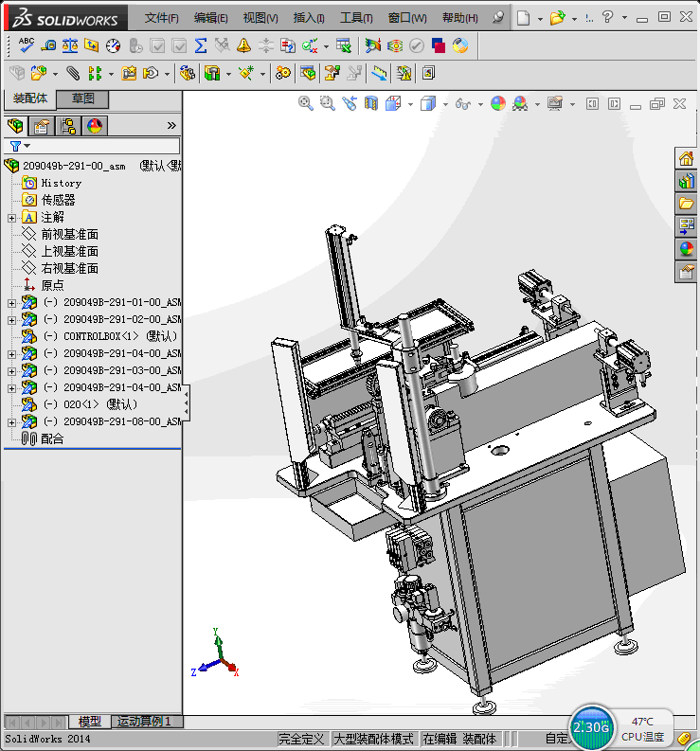Select the History item in the tree
700x751 pixels.
point(62,183)
